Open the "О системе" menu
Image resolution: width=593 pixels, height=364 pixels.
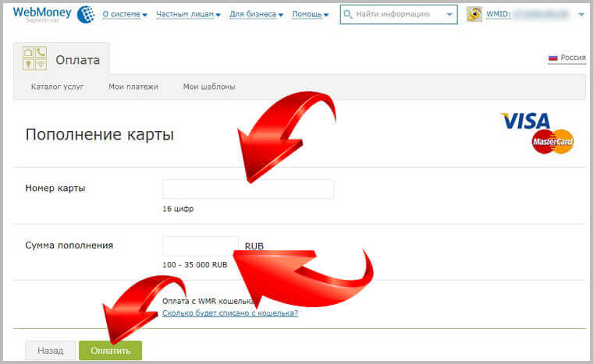click(125, 14)
